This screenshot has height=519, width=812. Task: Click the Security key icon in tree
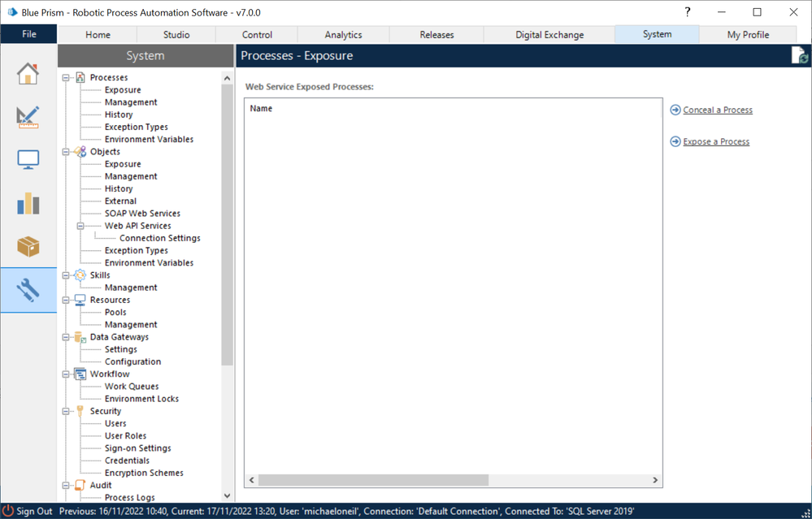coord(80,411)
